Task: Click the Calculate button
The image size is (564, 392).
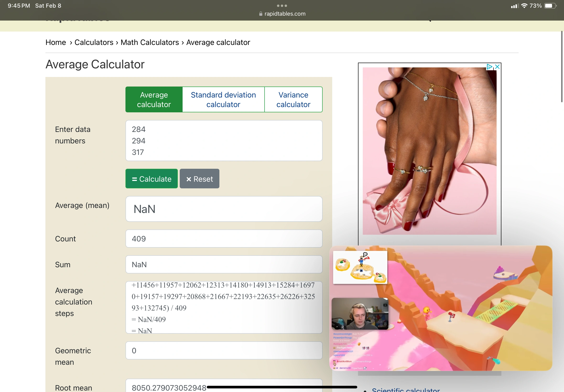Action: [152, 179]
